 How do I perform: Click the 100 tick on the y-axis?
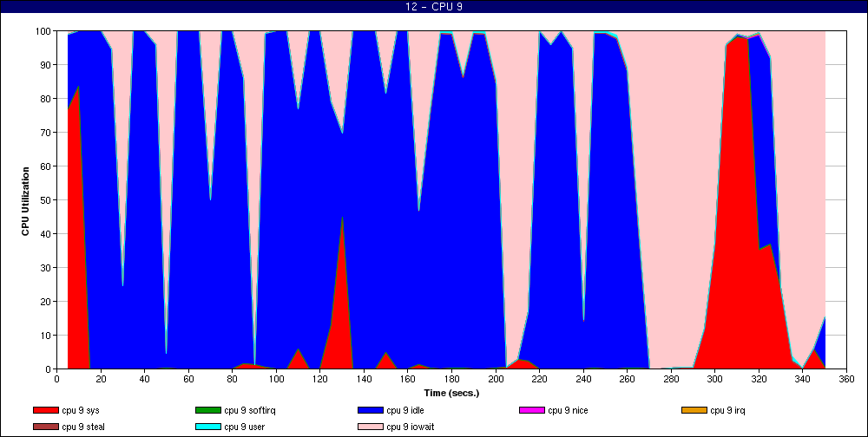[45, 31]
